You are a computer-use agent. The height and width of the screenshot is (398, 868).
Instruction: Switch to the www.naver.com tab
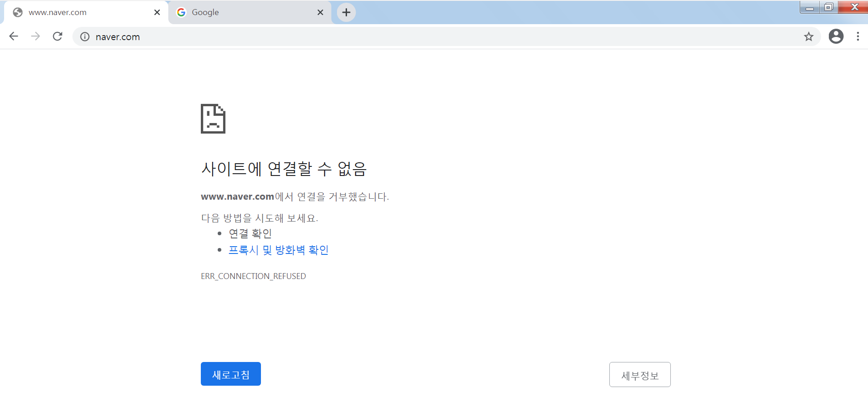(86, 12)
